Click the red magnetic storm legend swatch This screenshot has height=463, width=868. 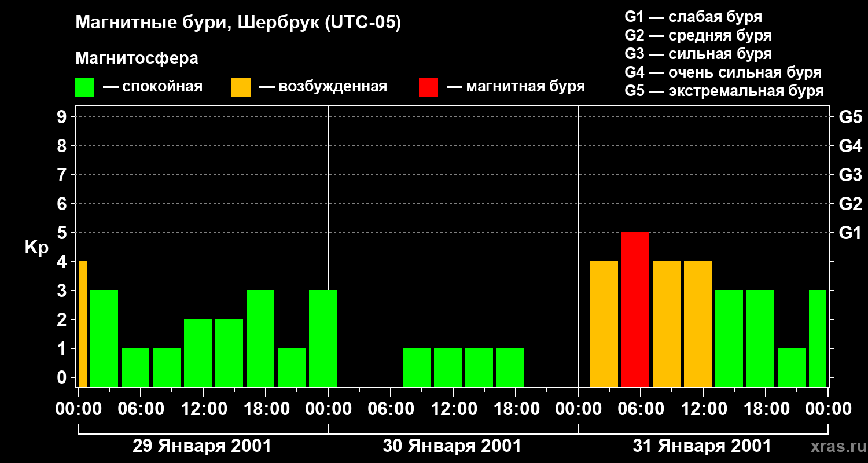tap(428, 87)
